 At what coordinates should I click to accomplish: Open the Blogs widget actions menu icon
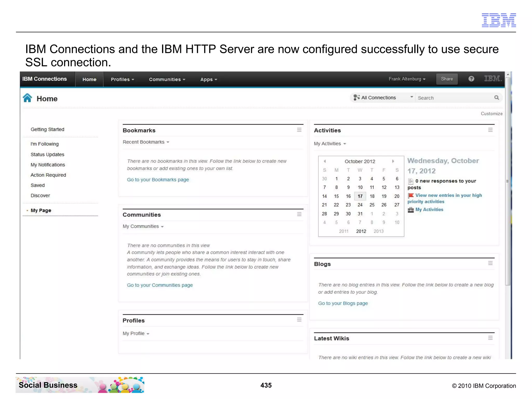pyautogui.click(x=490, y=263)
